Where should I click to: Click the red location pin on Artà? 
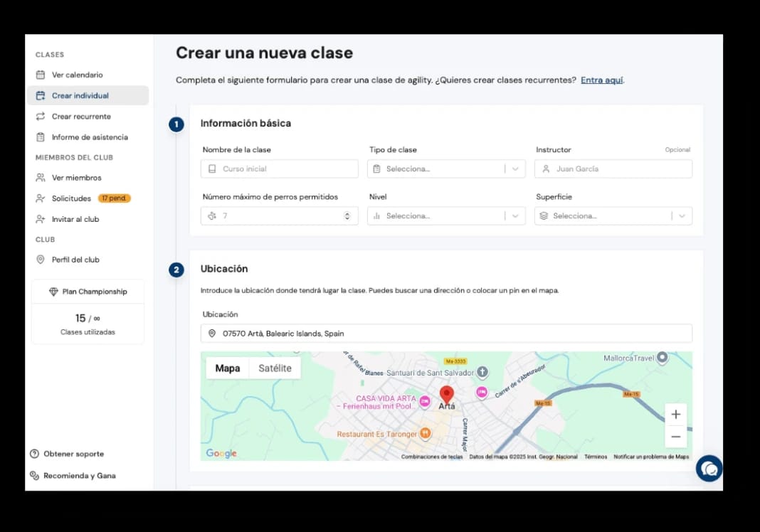(446, 395)
